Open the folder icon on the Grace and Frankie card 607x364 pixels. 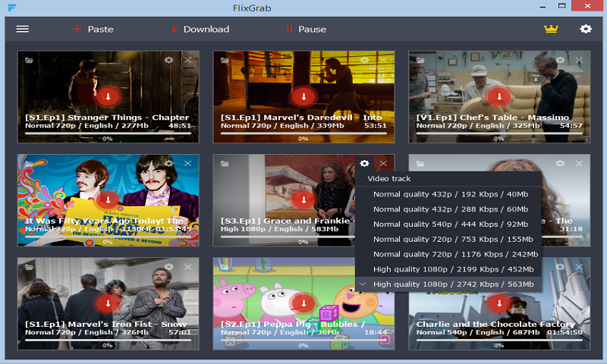click(225, 164)
